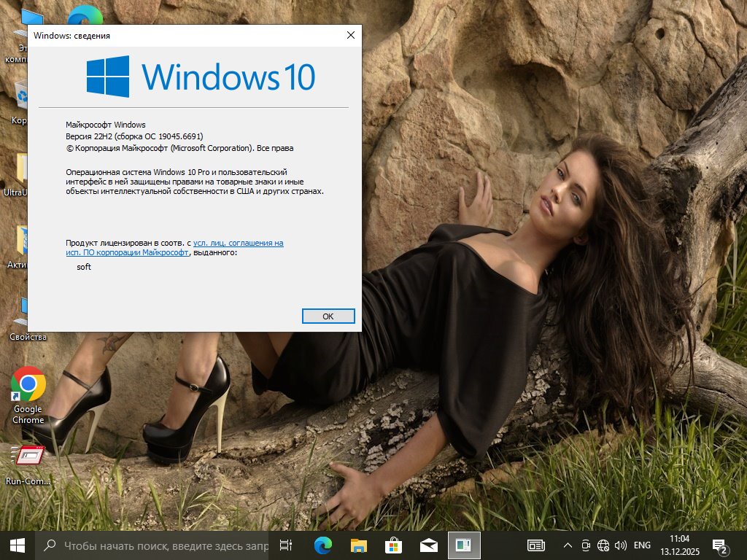Image resolution: width=747 pixels, height=560 pixels.
Task: Open Task View from the taskbar
Action: (x=286, y=545)
